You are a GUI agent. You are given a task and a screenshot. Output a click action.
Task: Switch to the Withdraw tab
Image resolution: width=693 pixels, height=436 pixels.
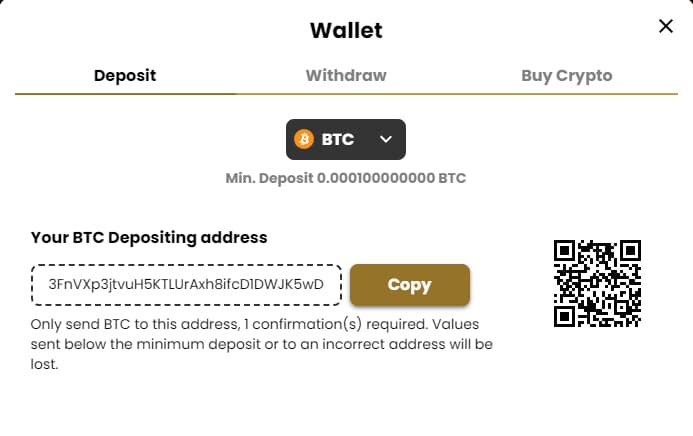[346, 75]
